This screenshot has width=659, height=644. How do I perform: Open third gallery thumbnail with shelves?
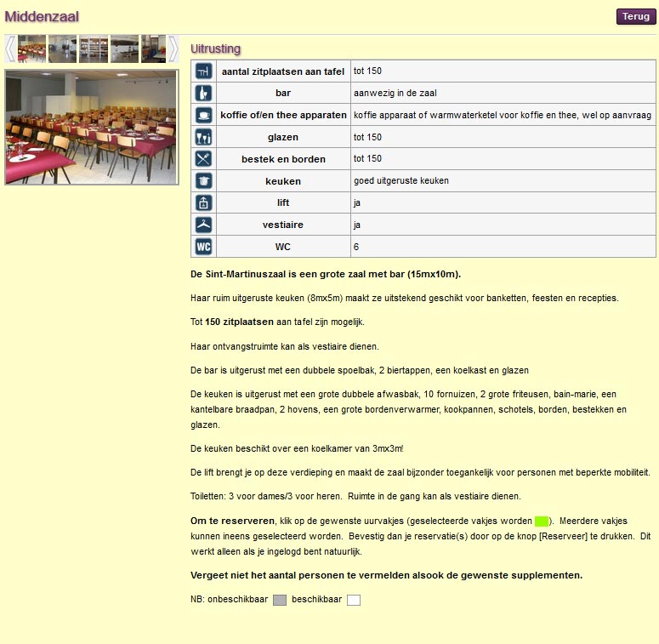(x=94, y=49)
